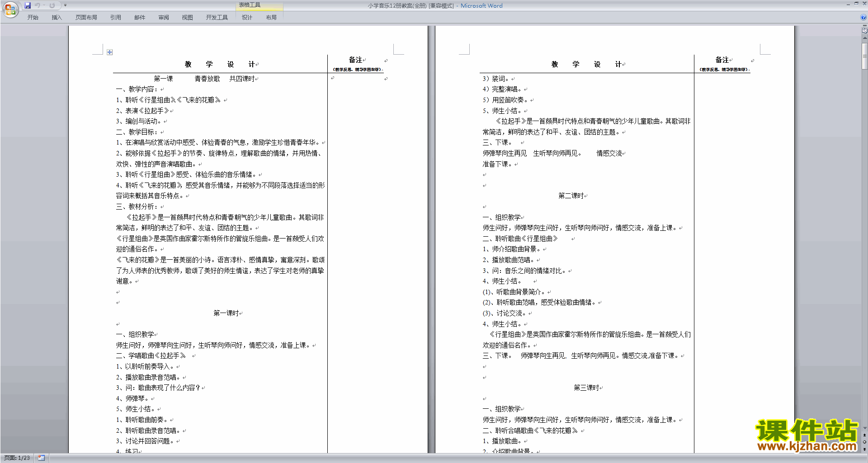The image size is (868, 463).
Task: Open the 插入 tab
Action: [x=57, y=17]
